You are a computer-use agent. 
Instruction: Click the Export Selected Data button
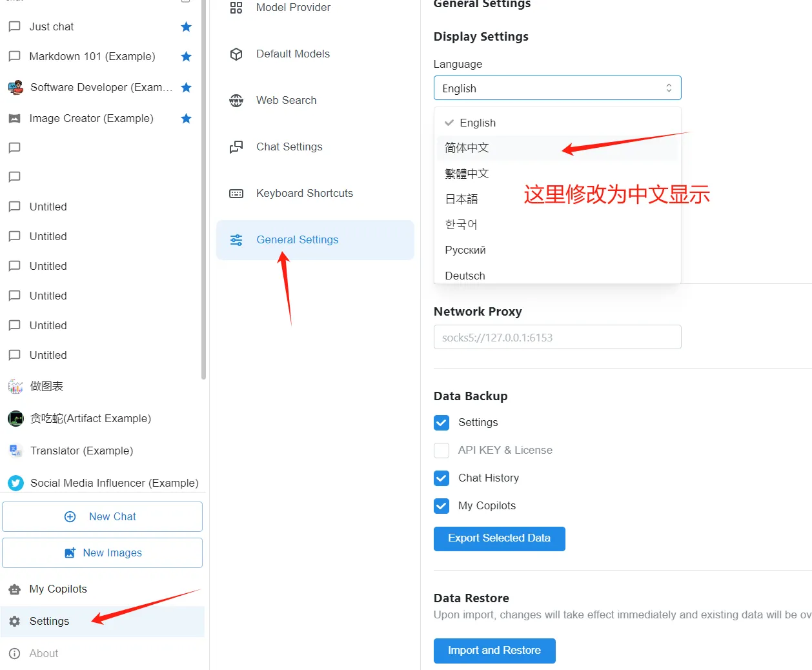click(x=499, y=539)
